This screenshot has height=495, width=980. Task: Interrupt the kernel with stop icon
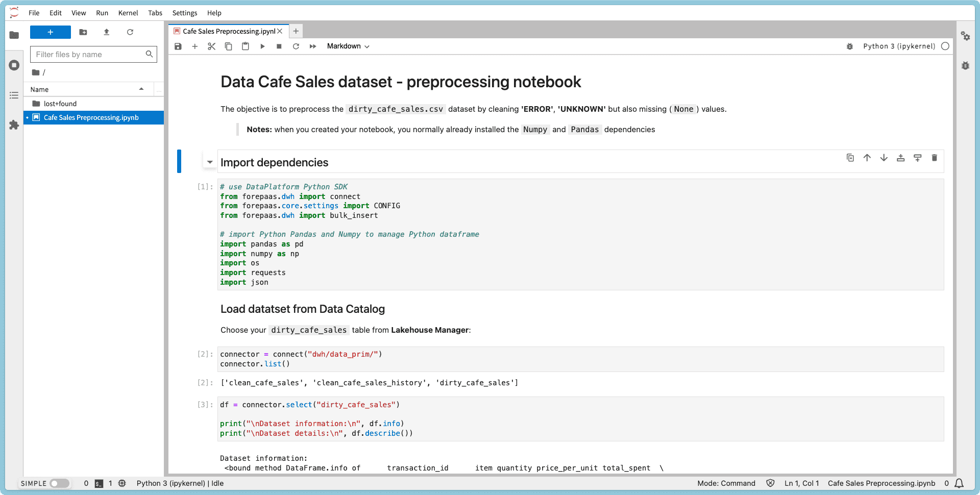click(x=279, y=46)
